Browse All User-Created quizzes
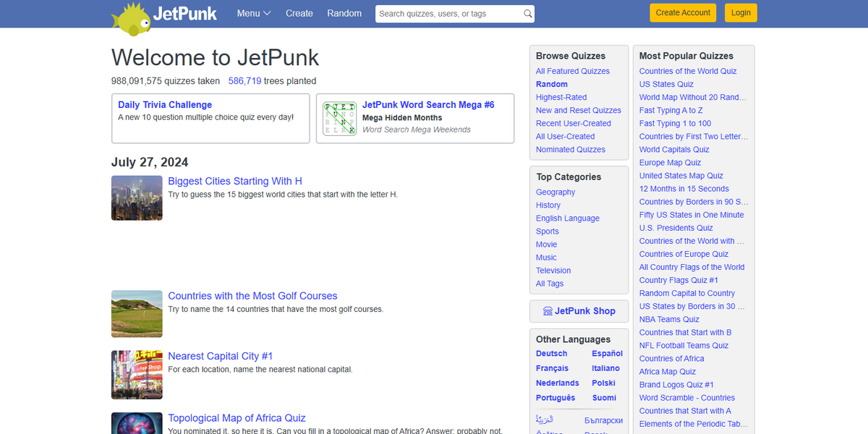 (566, 136)
